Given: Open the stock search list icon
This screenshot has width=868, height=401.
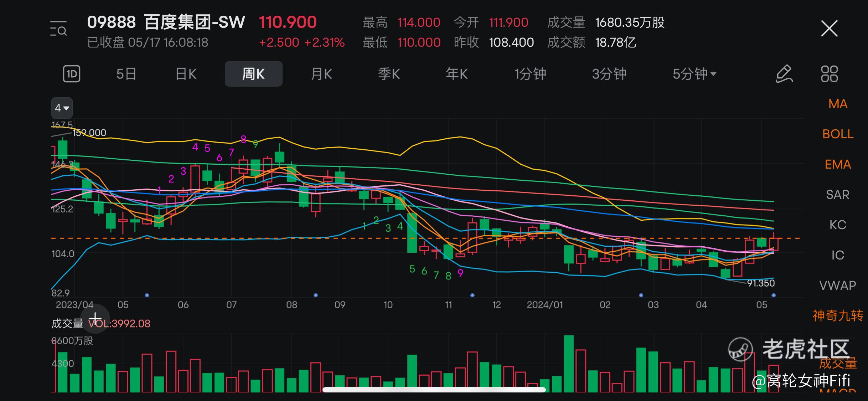Looking at the screenshot, I should pyautogui.click(x=58, y=29).
